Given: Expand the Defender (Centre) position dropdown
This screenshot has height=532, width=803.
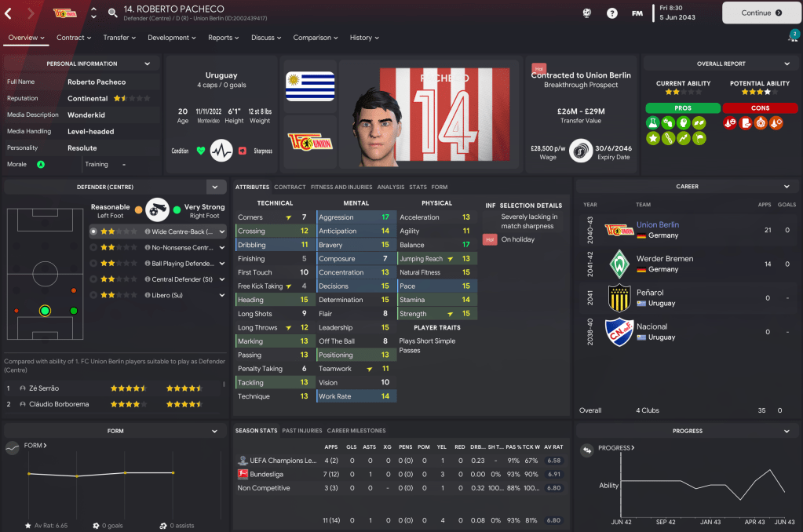Looking at the screenshot, I should [x=215, y=187].
